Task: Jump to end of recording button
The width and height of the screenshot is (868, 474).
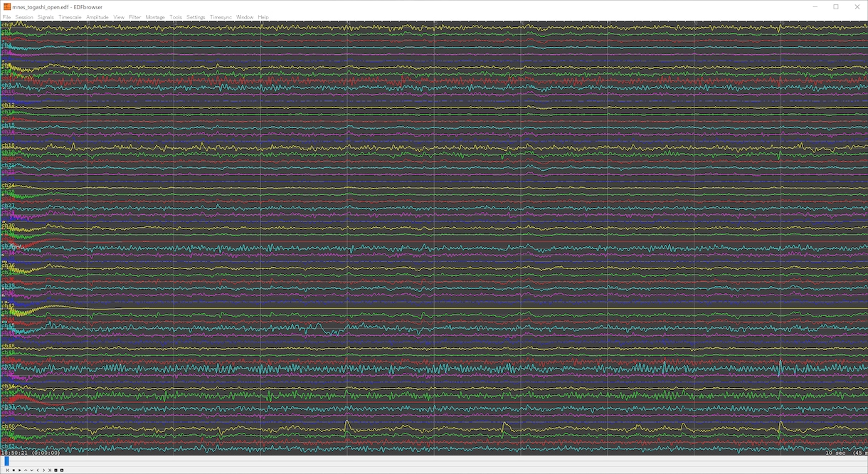Action: pos(50,470)
